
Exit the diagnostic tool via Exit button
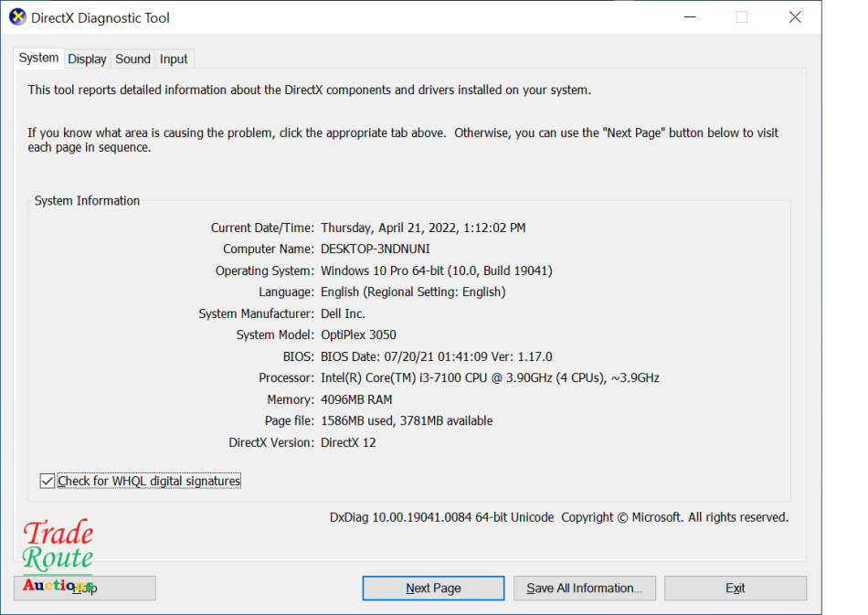(735, 588)
